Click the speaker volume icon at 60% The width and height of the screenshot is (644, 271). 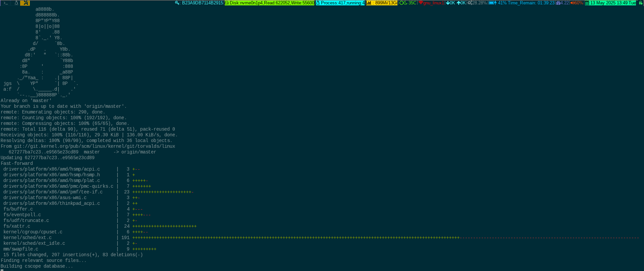(572, 3)
